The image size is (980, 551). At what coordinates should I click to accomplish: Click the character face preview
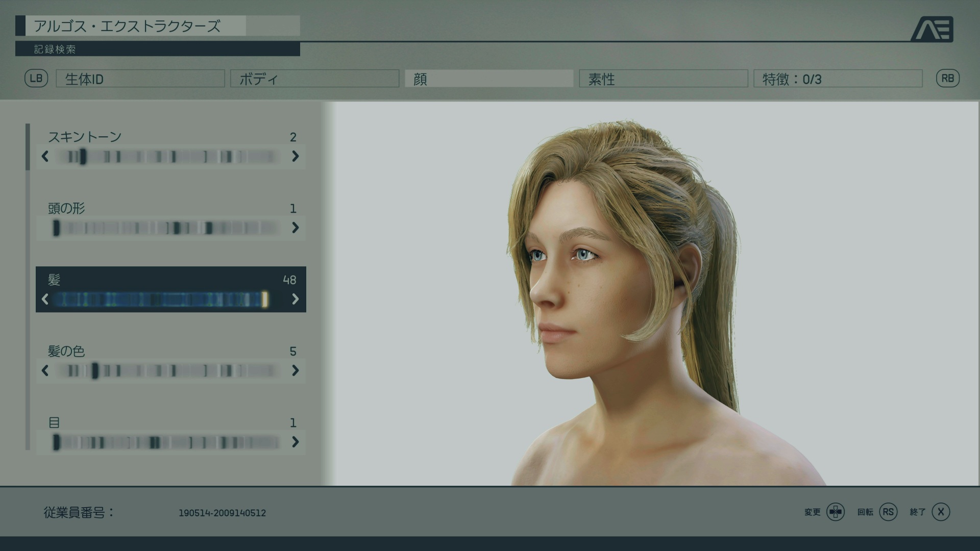point(577,286)
